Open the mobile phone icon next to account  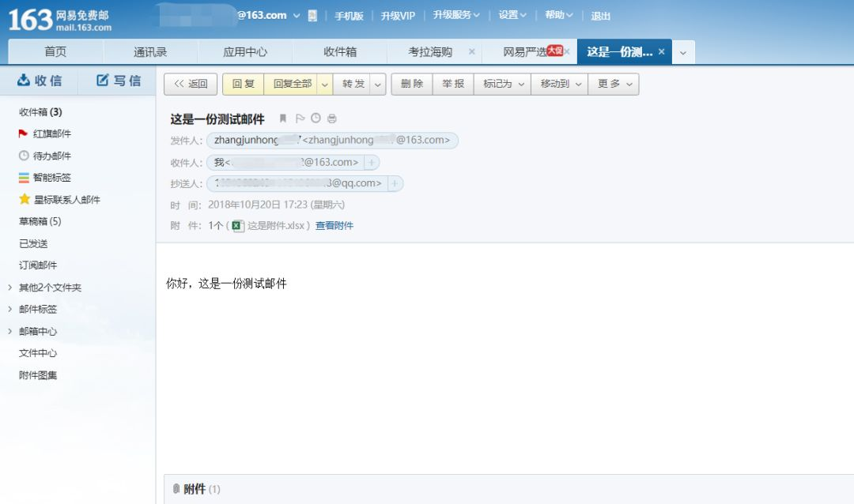pos(312,16)
